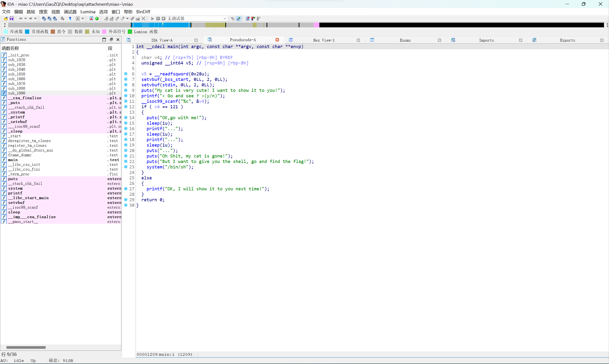
Task: Close the Functions panel
Action: (118, 39)
